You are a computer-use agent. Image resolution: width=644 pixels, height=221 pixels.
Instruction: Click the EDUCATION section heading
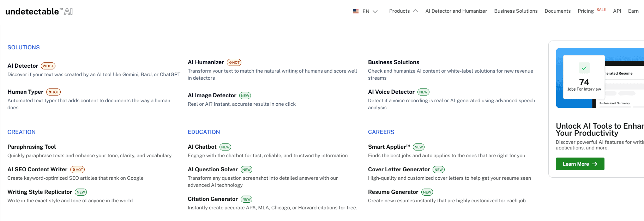tap(204, 132)
